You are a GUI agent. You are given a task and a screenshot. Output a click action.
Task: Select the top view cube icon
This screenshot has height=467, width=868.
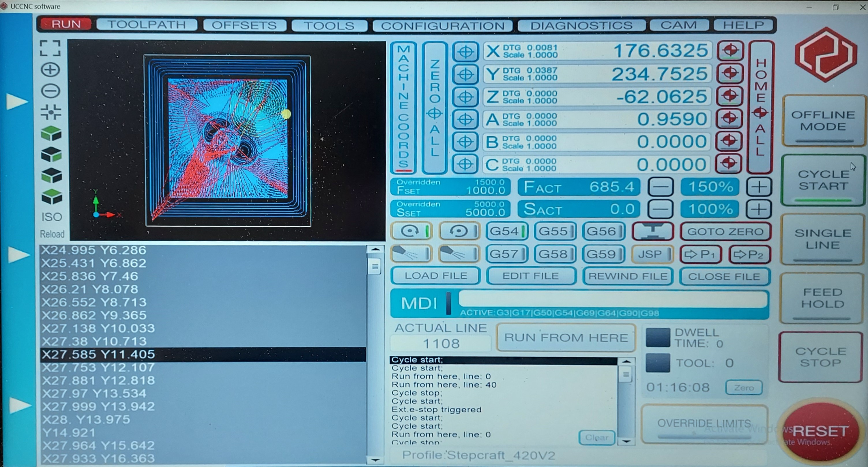pyautogui.click(x=51, y=133)
